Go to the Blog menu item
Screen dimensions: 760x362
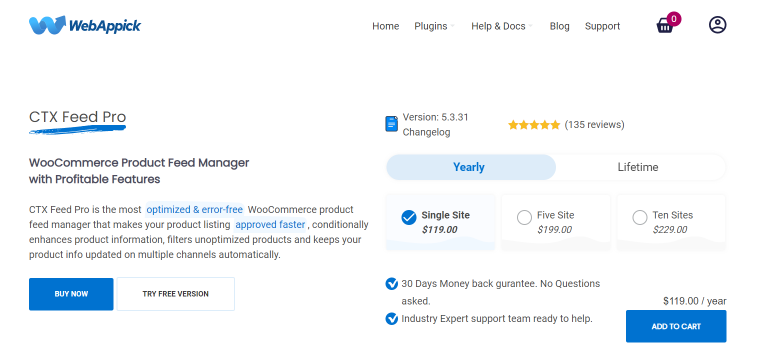(x=559, y=26)
